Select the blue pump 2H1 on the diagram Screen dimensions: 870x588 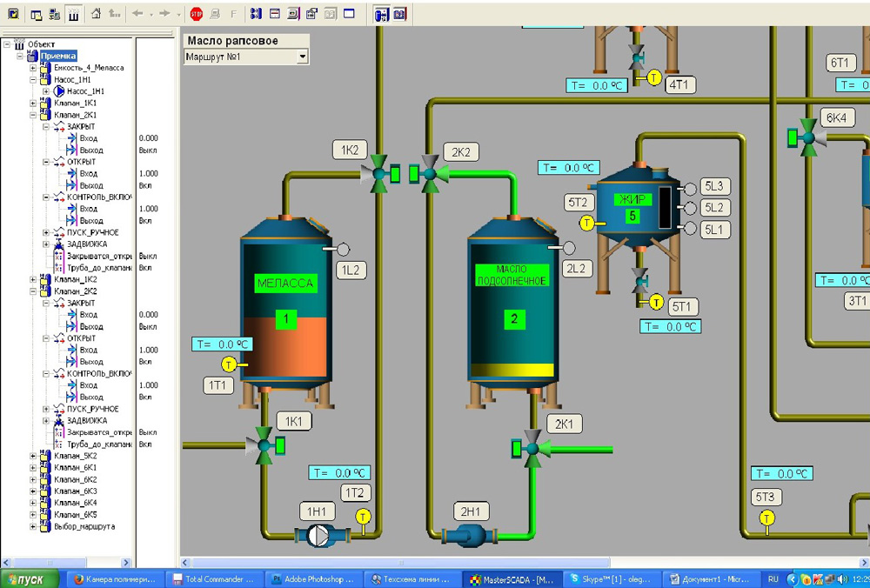pyautogui.click(x=468, y=536)
